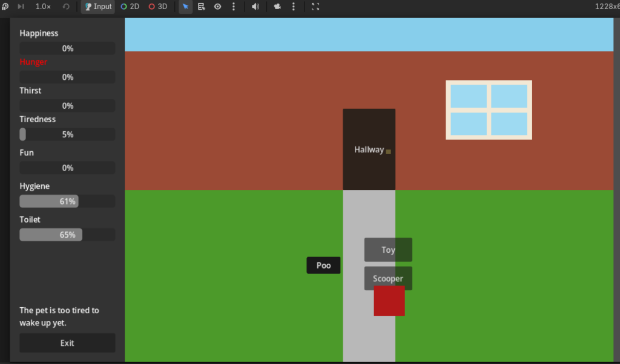Click the red Hunger label

point(33,62)
